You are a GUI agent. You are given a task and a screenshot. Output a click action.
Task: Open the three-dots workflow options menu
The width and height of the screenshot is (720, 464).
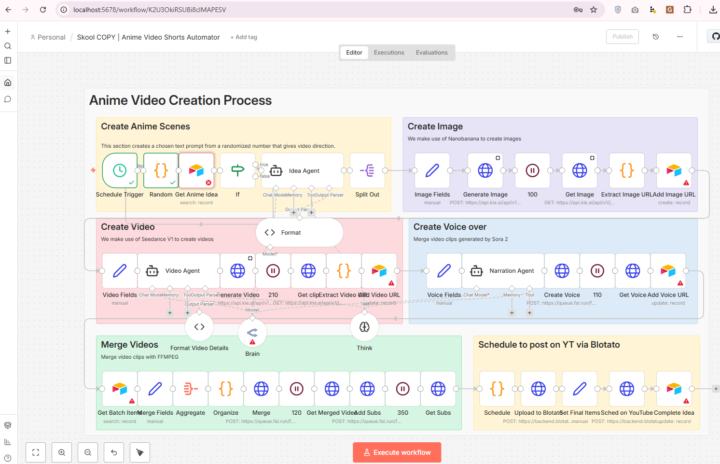pos(680,37)
